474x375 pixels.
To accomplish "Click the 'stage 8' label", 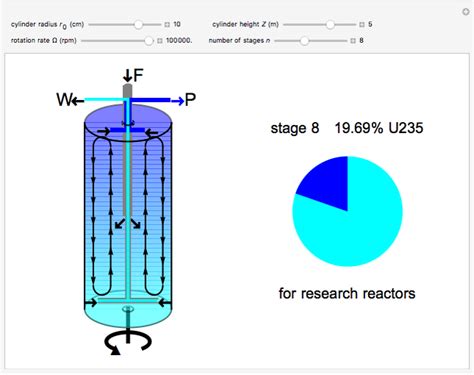I will pyautogui.click(x=295, y=128).
